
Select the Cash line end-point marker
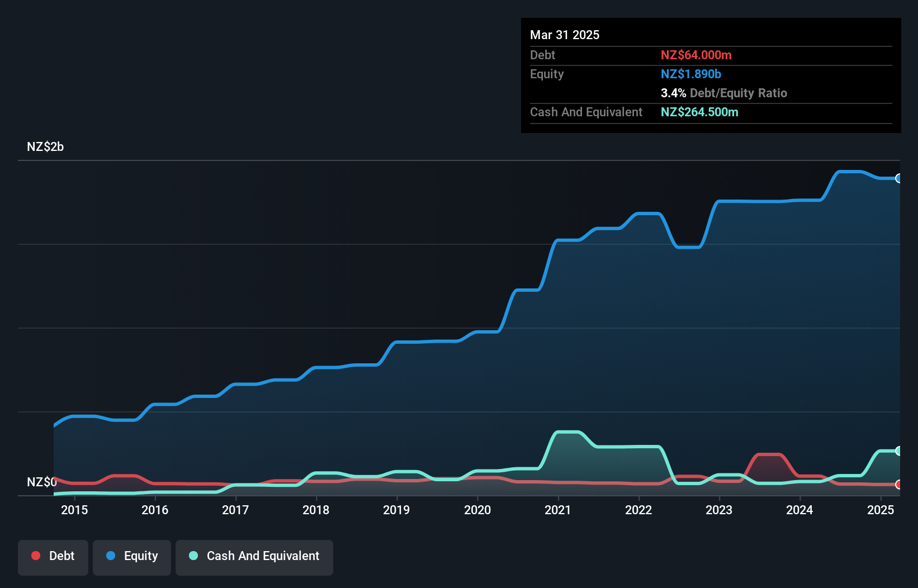[x=898, y=451]
